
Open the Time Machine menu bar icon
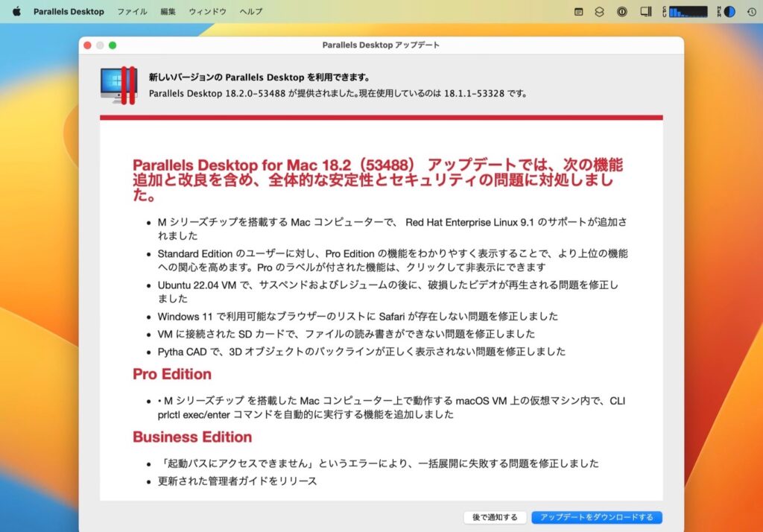click(x=752, y=12)
